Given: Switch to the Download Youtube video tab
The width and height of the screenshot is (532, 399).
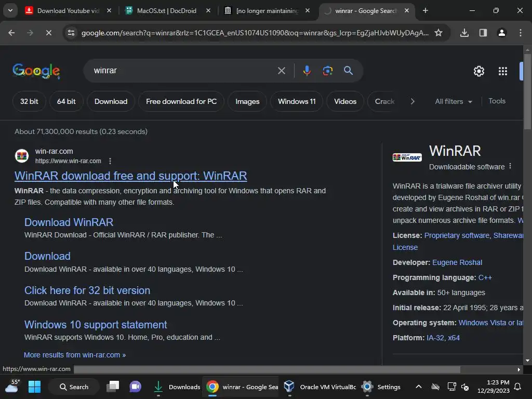Looking at the screenshot, I should pyautogui.click(x=68, y=11).
